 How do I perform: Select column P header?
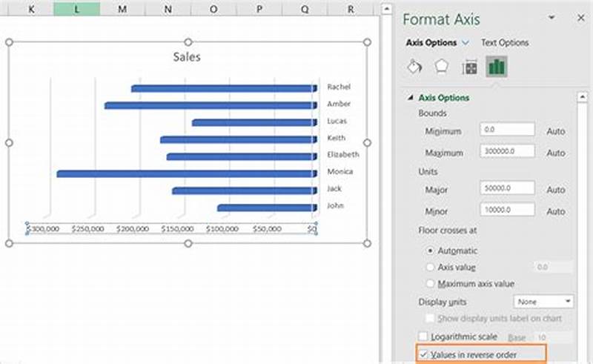(259, 9)
